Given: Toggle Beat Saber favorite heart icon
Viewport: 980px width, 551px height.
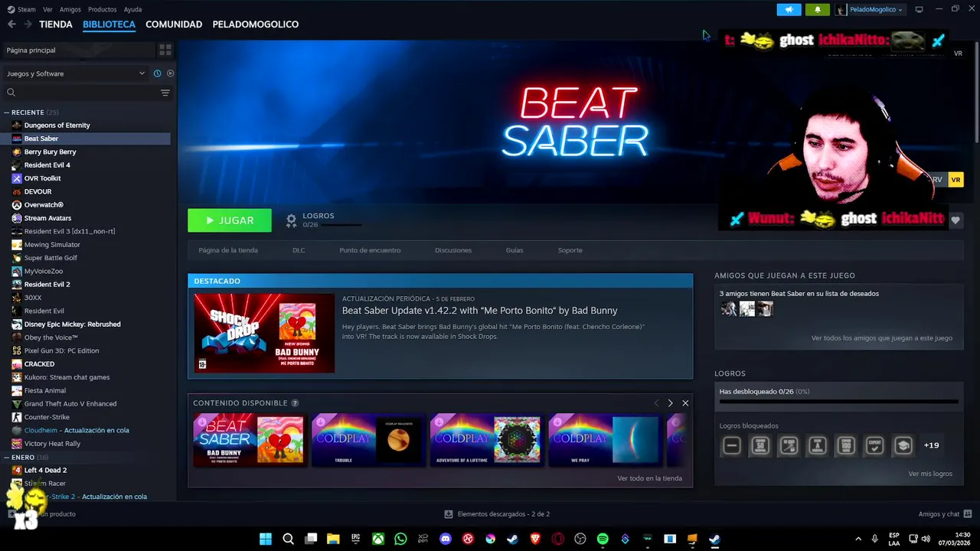Looking at the screenshot, I should pyautogui.click(x=955, y=220).
